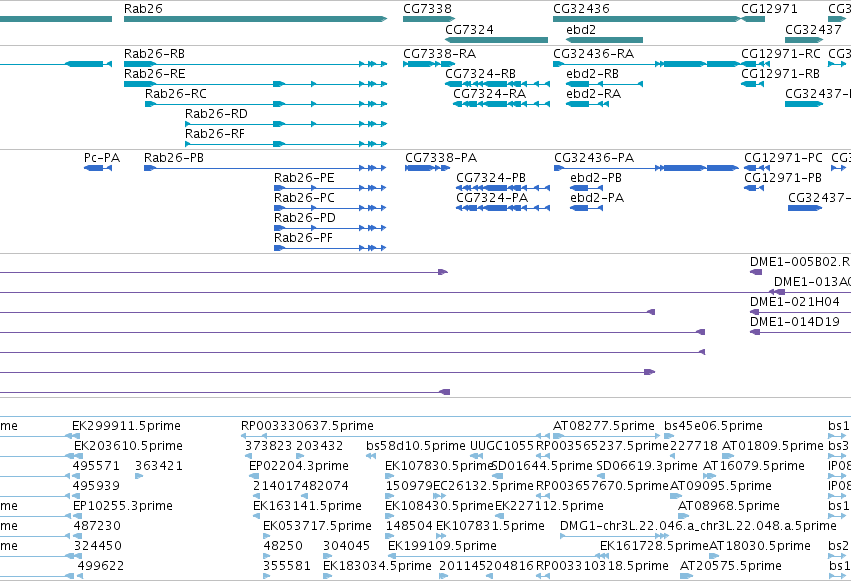The height and width of the screenshot is (581, 851).
Task: Select transcript CG7338-RA
Action: [429, 64]
